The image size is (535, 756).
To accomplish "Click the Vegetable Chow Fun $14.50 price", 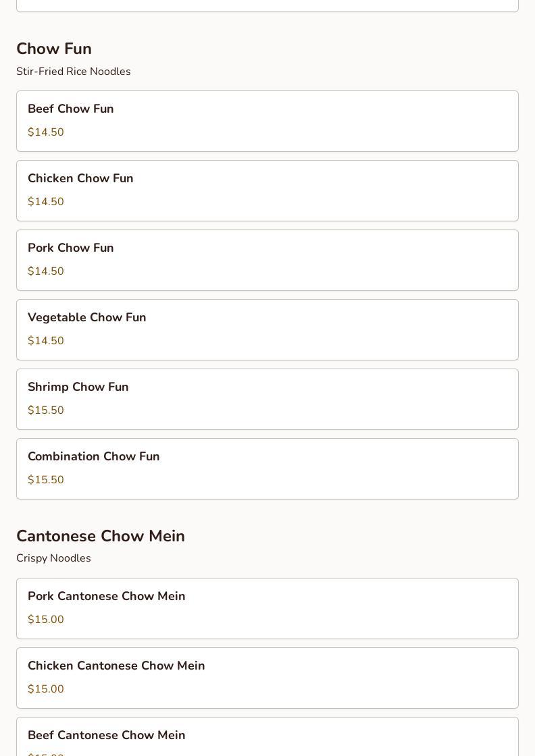I will coord(46,341).
